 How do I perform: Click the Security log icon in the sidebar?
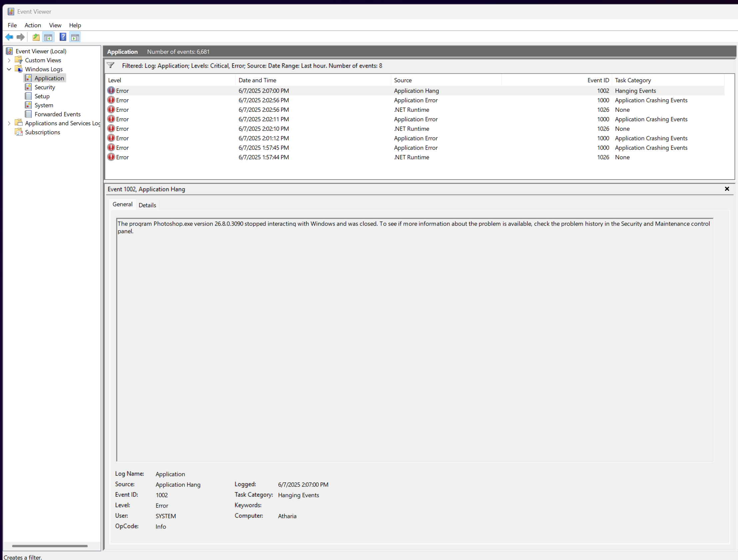pos(28,87)
